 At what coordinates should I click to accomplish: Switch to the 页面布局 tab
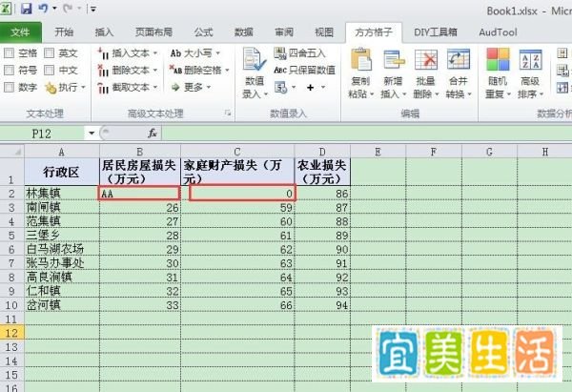click(x=153, y=32)
